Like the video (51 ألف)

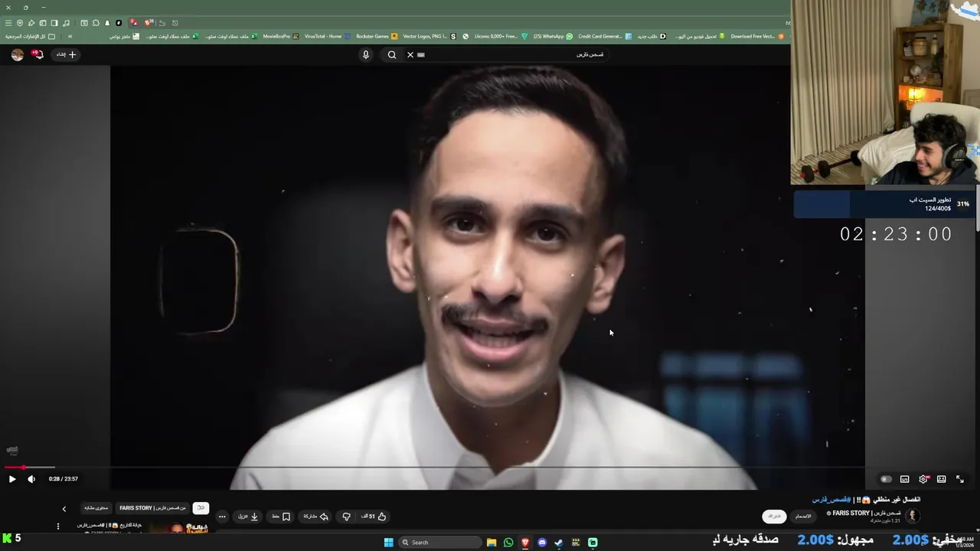pos(374,517)
